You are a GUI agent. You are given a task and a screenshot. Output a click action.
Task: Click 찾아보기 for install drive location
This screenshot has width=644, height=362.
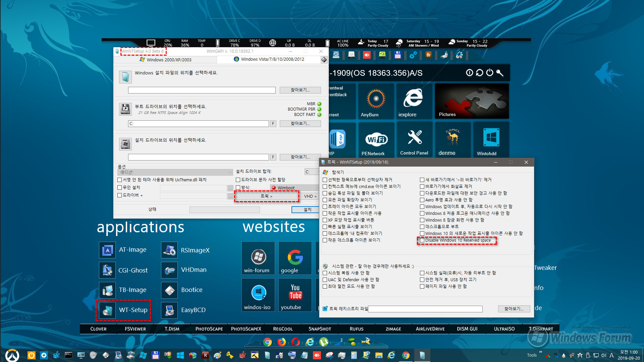click(x=300, y=157)
